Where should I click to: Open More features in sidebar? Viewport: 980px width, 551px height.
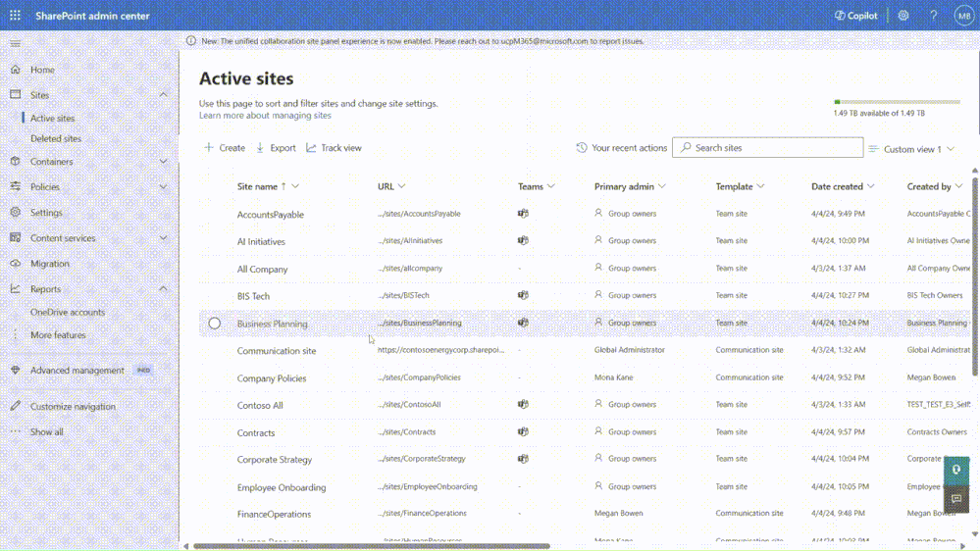click(x=58, y=335)
